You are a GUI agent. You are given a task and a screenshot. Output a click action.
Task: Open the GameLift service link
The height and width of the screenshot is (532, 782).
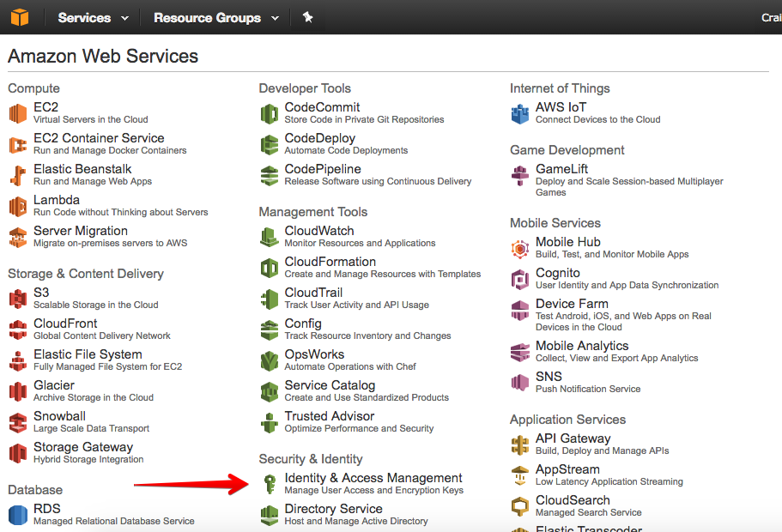point(561,169)
